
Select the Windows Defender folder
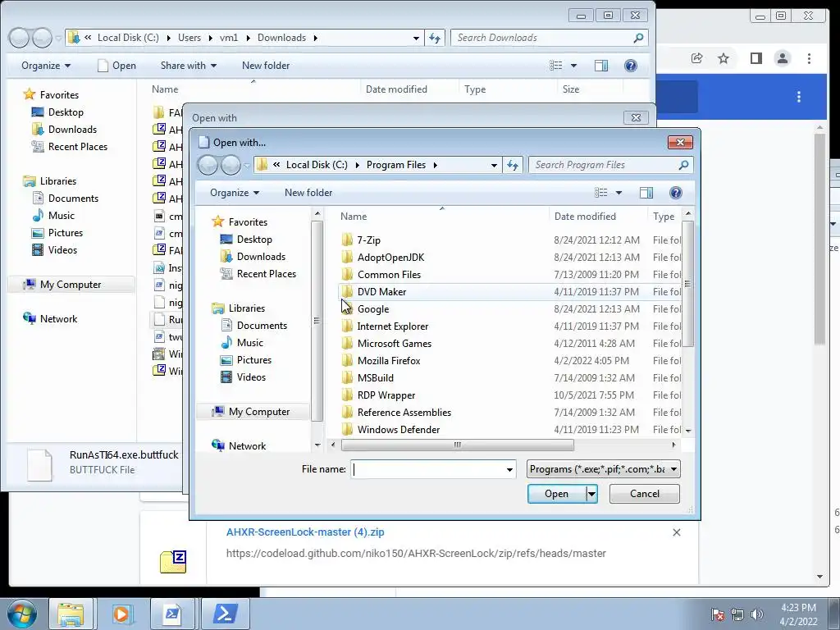(399, 429)
